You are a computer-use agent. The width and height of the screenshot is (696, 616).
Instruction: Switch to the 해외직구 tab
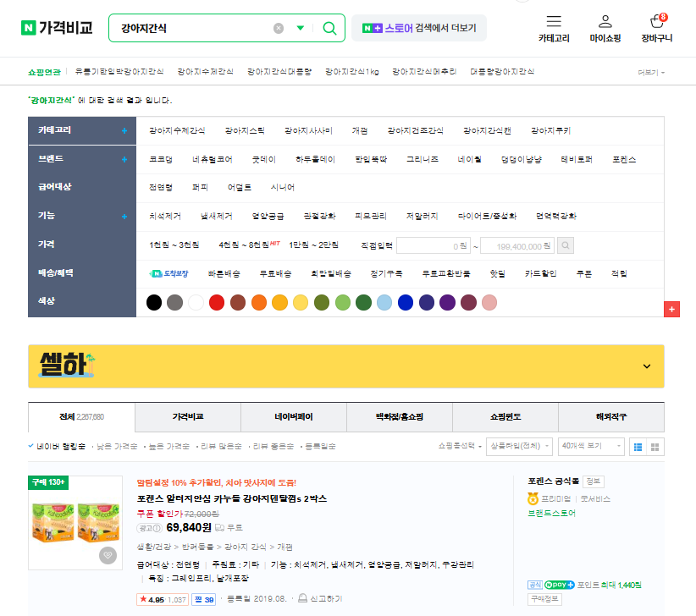coord(611,417)
